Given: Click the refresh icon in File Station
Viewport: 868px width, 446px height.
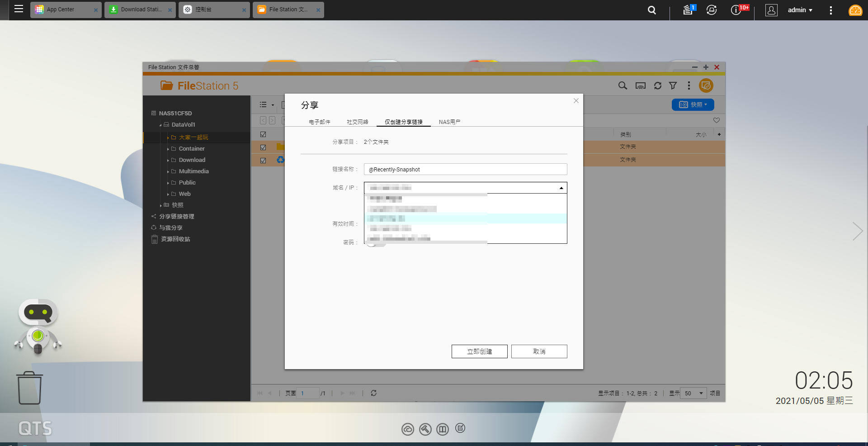Looking at the screenshot, I should (657, 85).
